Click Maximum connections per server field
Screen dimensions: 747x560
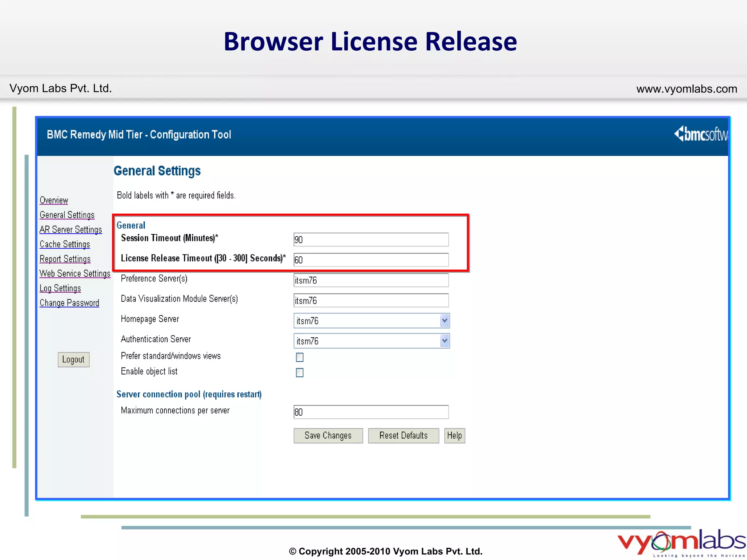(x=371, y=412)
